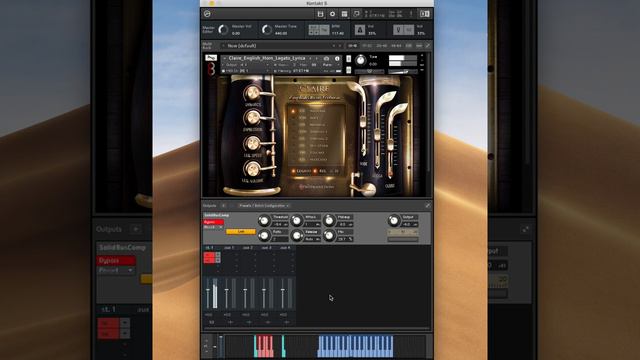The width and height of the screenshot is (640, 360).
Task: Click the Master Tune knob
Action: coord(267,29)
